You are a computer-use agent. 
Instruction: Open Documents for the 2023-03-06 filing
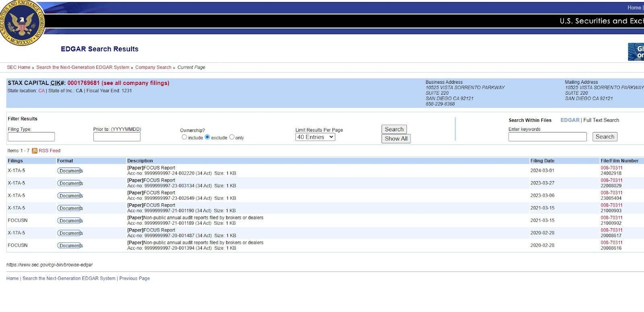(x=70, y=196)
